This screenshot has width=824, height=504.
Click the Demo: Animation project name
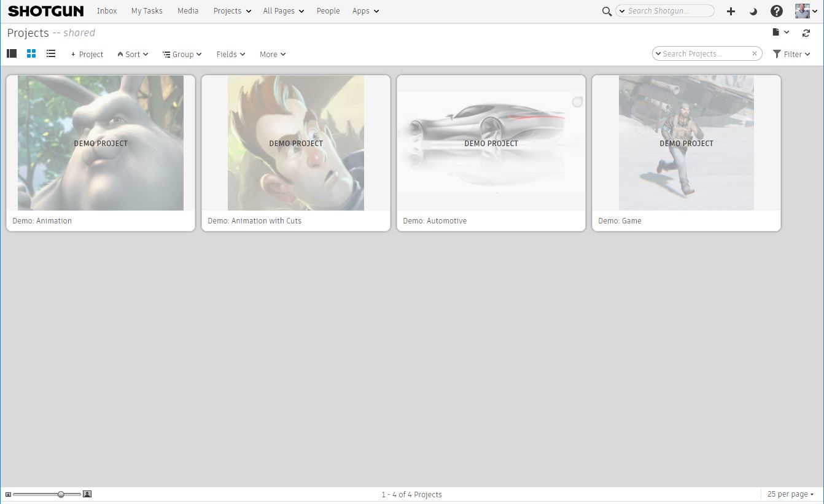42,220
